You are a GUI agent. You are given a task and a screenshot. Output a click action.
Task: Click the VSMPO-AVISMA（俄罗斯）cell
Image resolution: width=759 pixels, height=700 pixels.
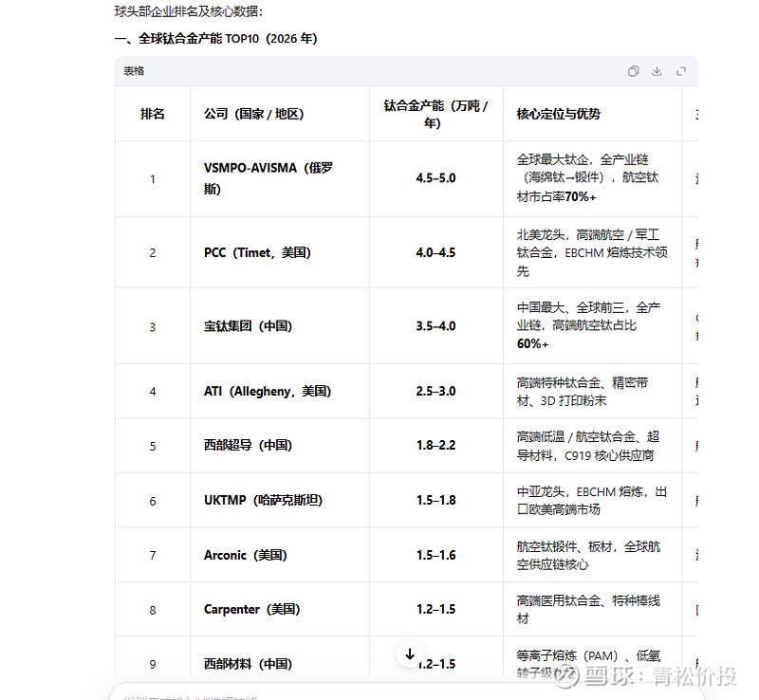[x=280, y=178]
